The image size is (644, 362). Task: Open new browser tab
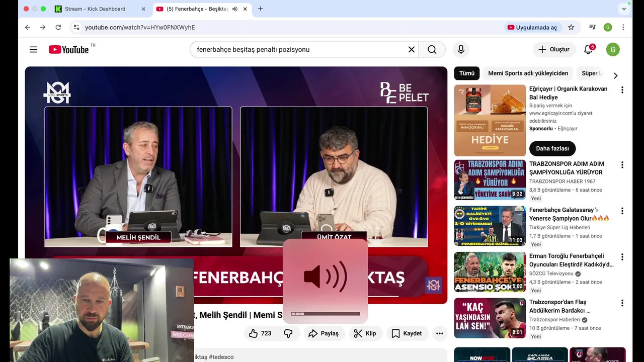click(x=260, y=9)
